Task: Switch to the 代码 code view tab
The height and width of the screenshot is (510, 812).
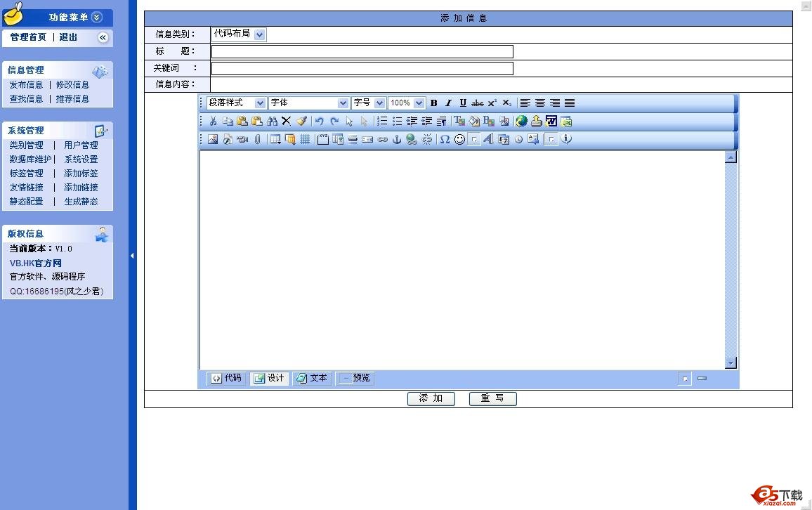Action: click(227, 379)
